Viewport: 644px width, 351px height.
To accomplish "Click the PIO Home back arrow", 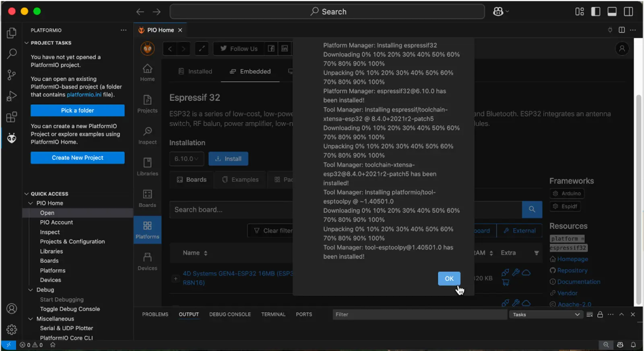I will tap(170, 49).
